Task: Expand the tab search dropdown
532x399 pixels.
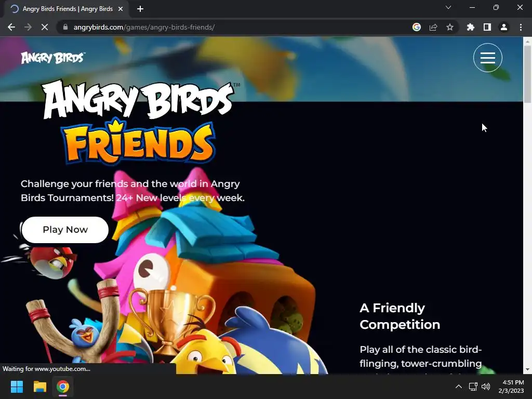Action: click(x=448, y=7)
